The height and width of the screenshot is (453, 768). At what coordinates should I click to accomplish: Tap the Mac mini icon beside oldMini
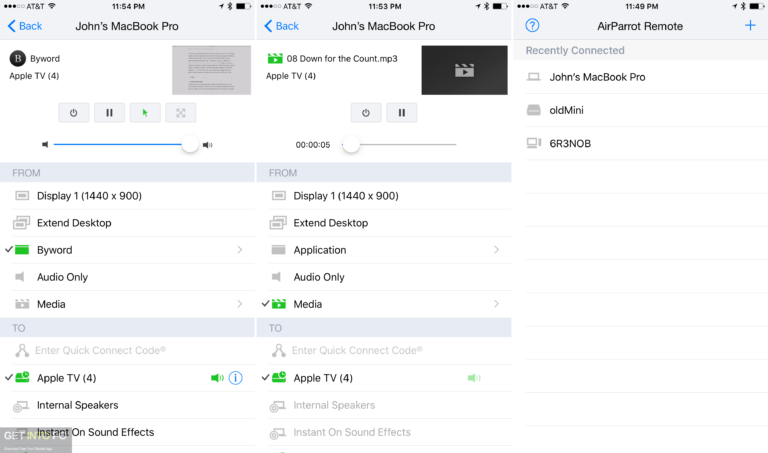[533, 110]
